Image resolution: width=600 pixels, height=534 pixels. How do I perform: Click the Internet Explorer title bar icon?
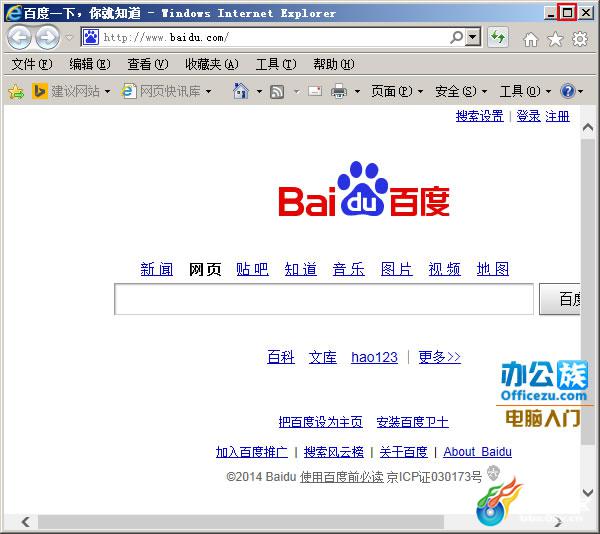pos(14,13)
